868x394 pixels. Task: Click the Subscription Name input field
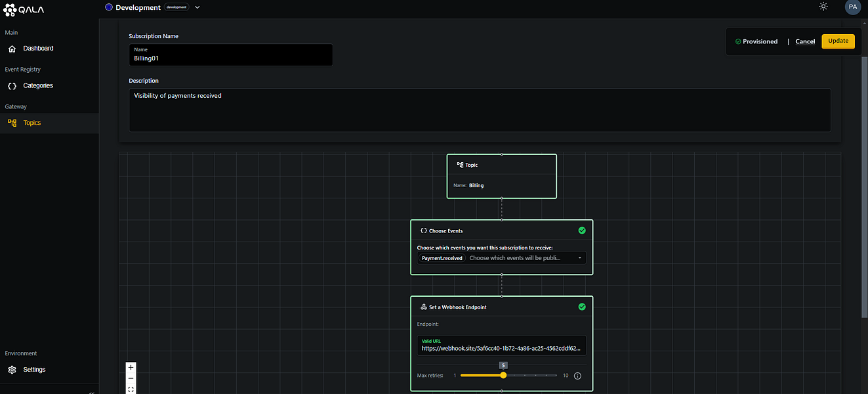231,55
